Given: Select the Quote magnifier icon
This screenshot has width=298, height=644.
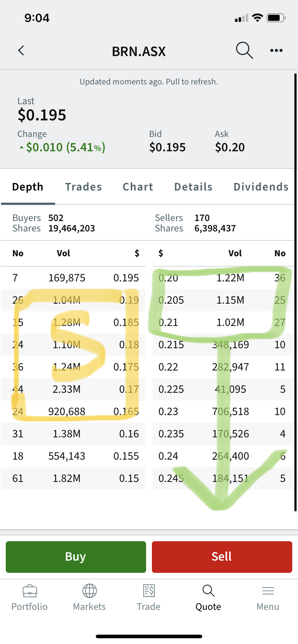Looking at the screenshot, I should tap(208, 590).
